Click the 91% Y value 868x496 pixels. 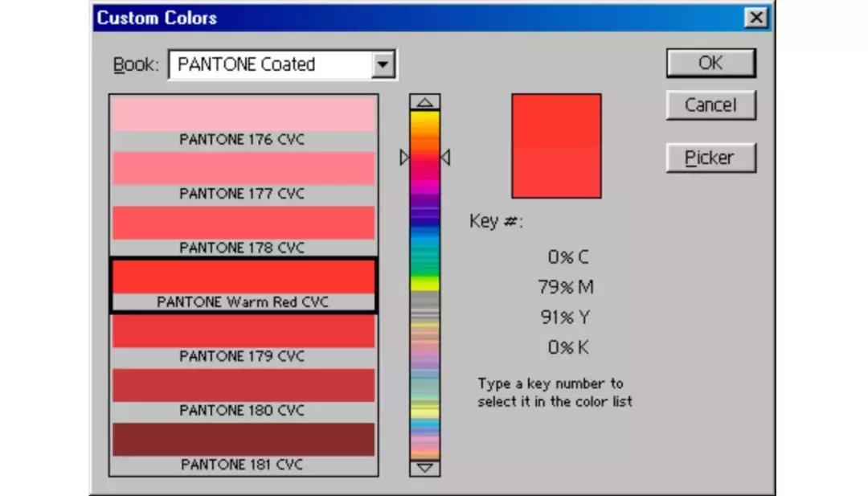coord(565,318)
